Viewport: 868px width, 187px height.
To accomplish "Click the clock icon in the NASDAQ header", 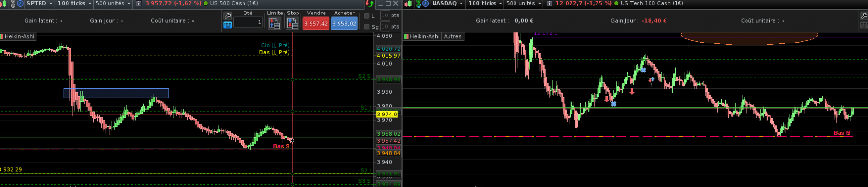I will 426,3.
